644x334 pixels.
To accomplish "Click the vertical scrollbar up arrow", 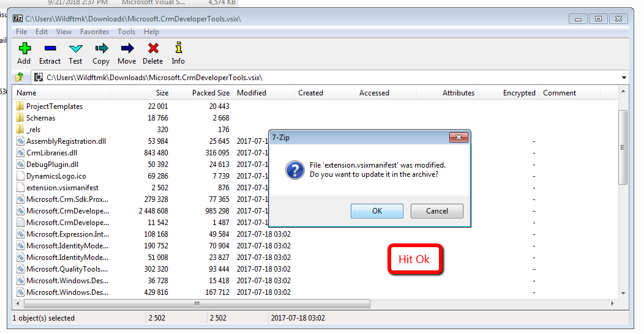I will point(623,92).
